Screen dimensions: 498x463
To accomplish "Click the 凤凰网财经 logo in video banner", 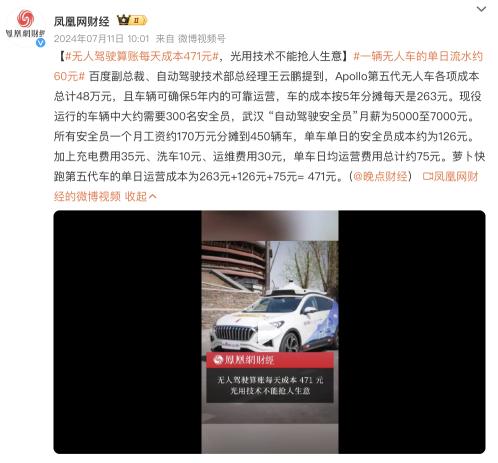I will pos(218,360).
